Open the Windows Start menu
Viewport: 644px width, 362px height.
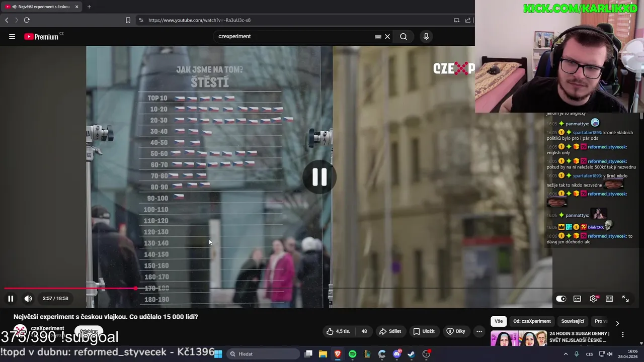218,354
